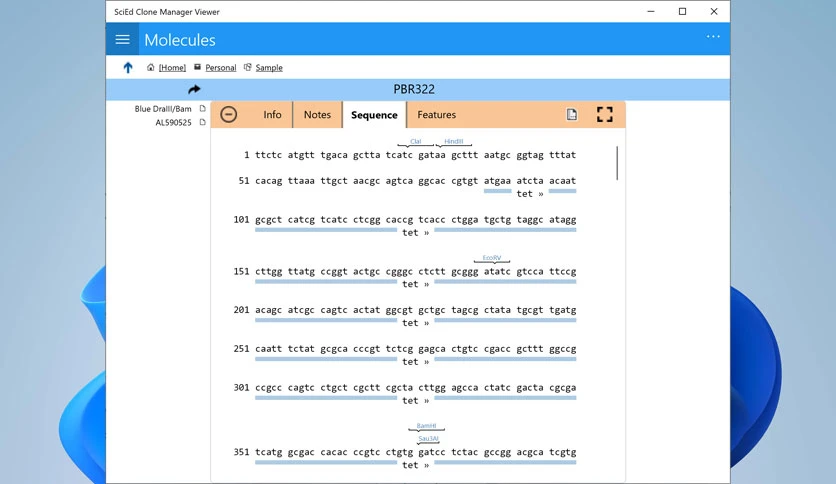Screen dimensions: 836x484
Task: Click line number 151 of sequence
Action: click(x=241, y=271)
